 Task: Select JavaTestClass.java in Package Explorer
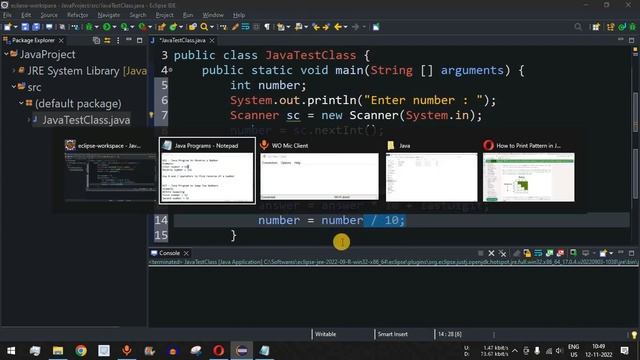pyautogui.click(x=86, y=120)
